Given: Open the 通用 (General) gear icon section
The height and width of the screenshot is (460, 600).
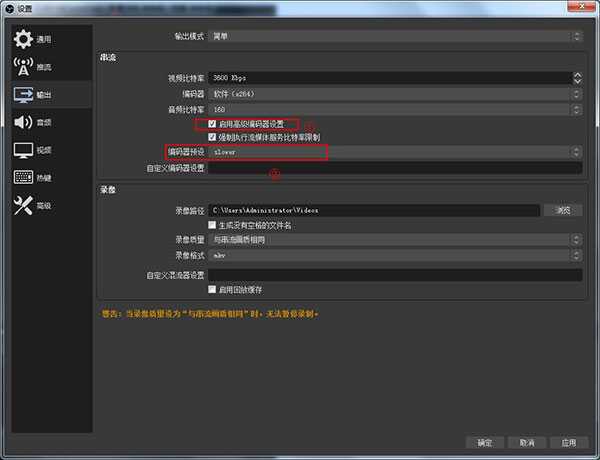Looking at the screenshot, I should tap(24, 39).
